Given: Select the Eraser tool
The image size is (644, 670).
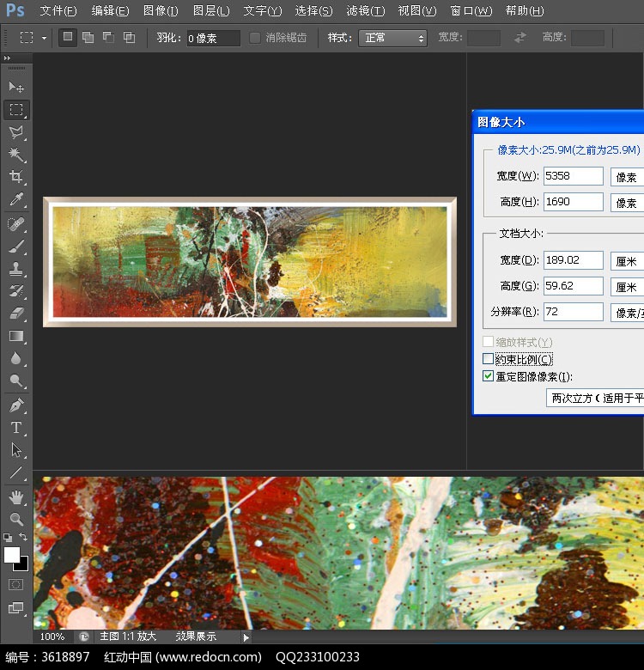Looking at the screenshot, I should pyautogui.click(x=16, y=314).
